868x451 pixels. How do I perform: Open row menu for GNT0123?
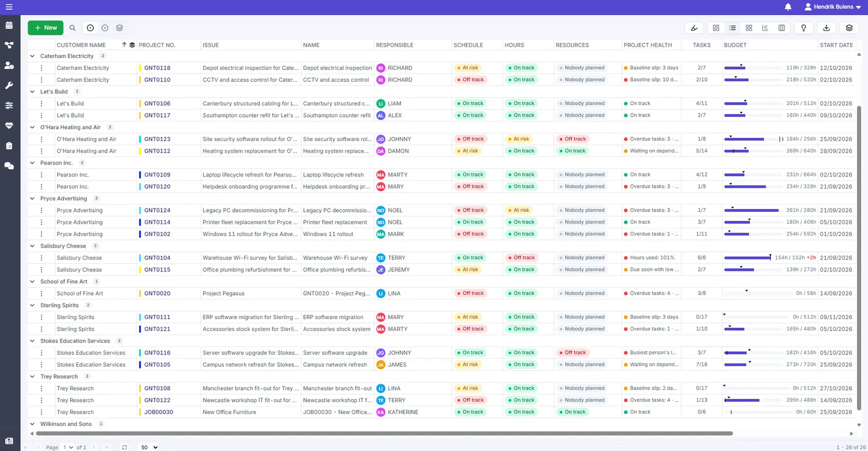click(41, 139)
